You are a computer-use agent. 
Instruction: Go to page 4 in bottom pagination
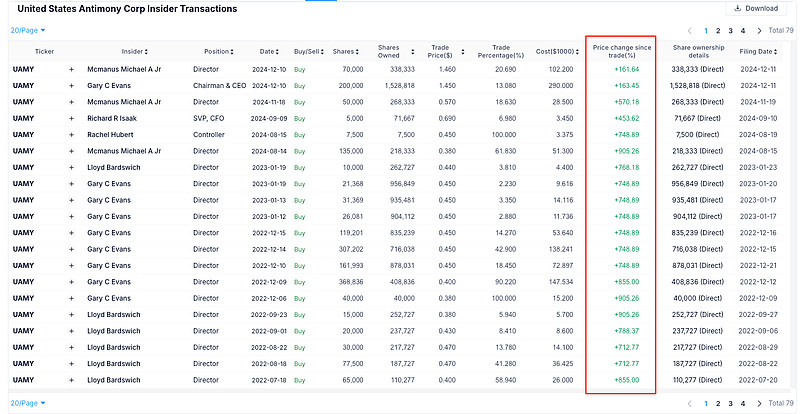point(743,403)
